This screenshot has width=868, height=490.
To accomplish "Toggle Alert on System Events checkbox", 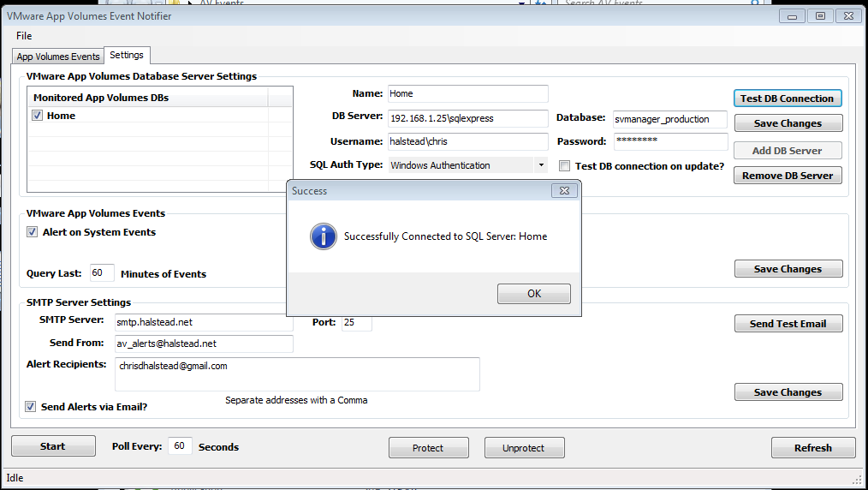I will pyautogui.click(x=33, y=232).
